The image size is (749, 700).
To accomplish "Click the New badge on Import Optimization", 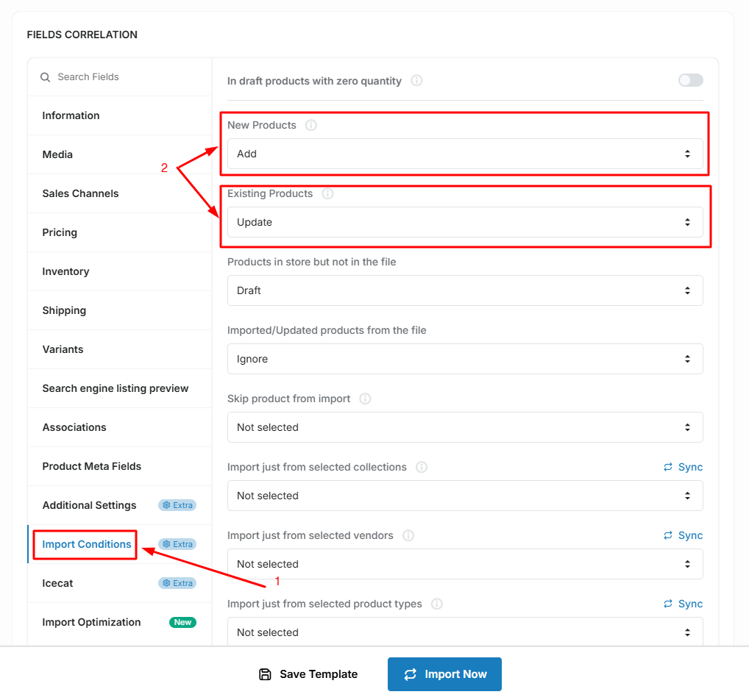I will pos(182,622).
